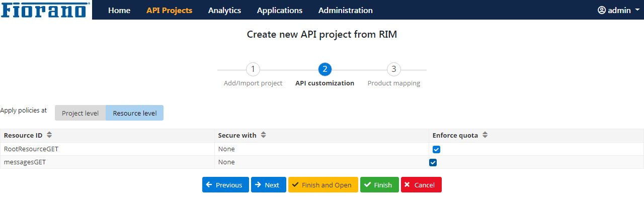
Task: Click the Finish and Open button
Action: [323, 185]
